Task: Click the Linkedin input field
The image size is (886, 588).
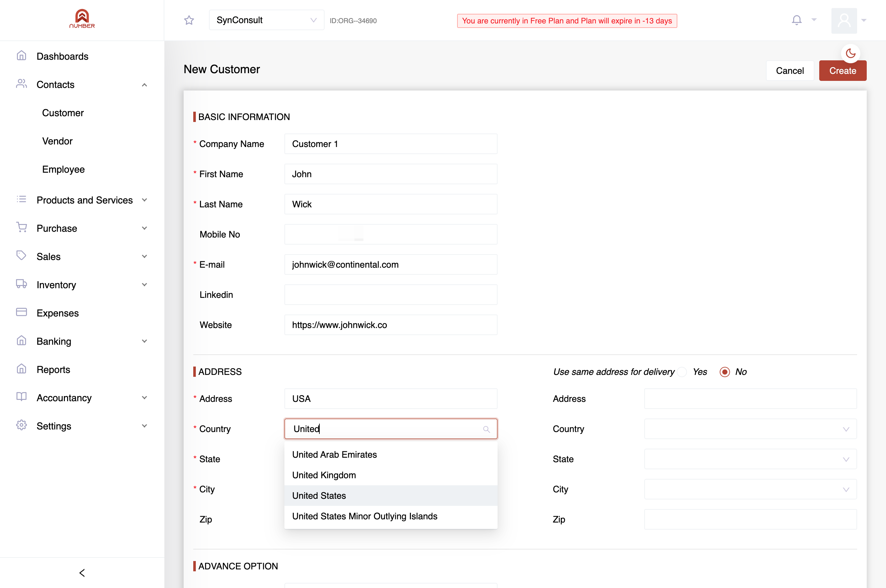Action: 391,295
